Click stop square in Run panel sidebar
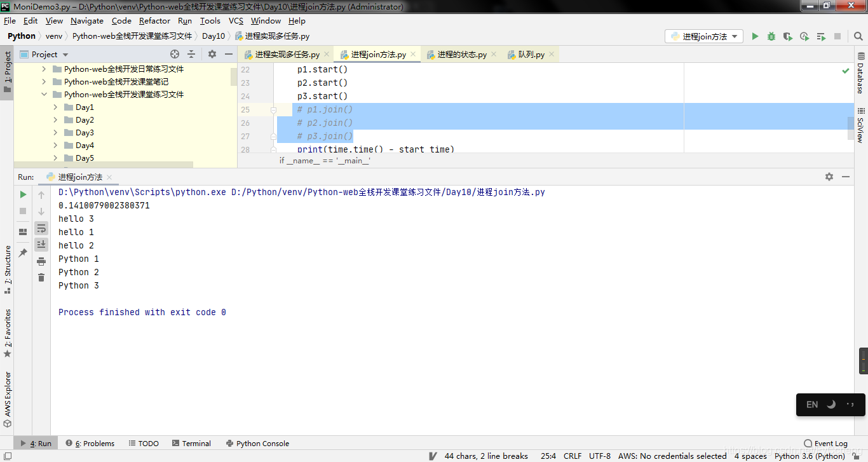 (x=23, y=211)
